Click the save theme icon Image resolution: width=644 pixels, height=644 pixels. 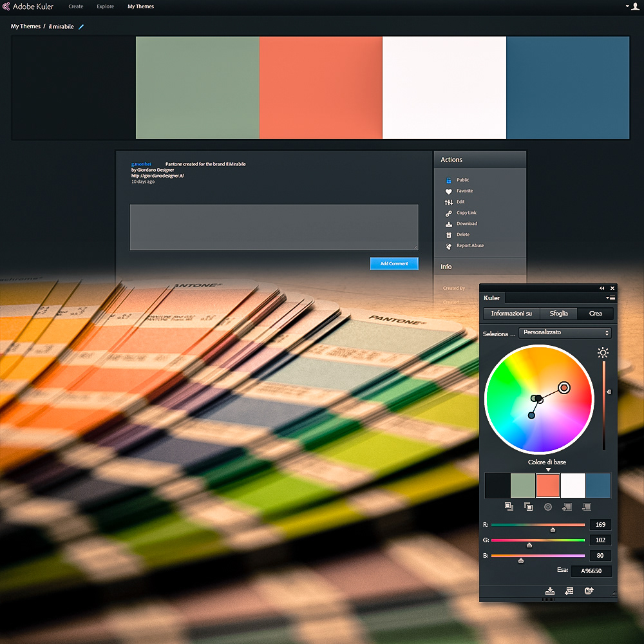(x=549, y=591)
